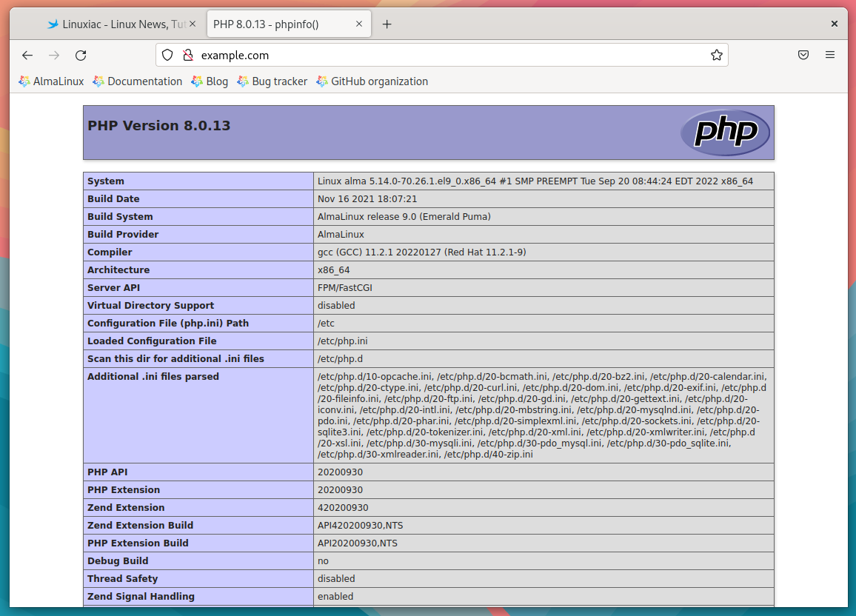The image size is (856, 616).
Task: Click the PHP Version 8.0.13 heading
Action: click(159, 125)
